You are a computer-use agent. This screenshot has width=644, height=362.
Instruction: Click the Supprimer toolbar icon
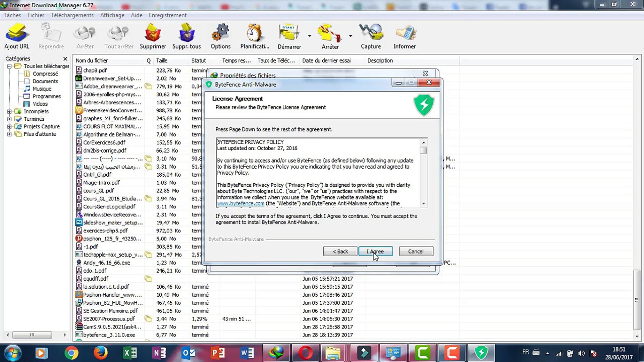(x=153, y=36)
